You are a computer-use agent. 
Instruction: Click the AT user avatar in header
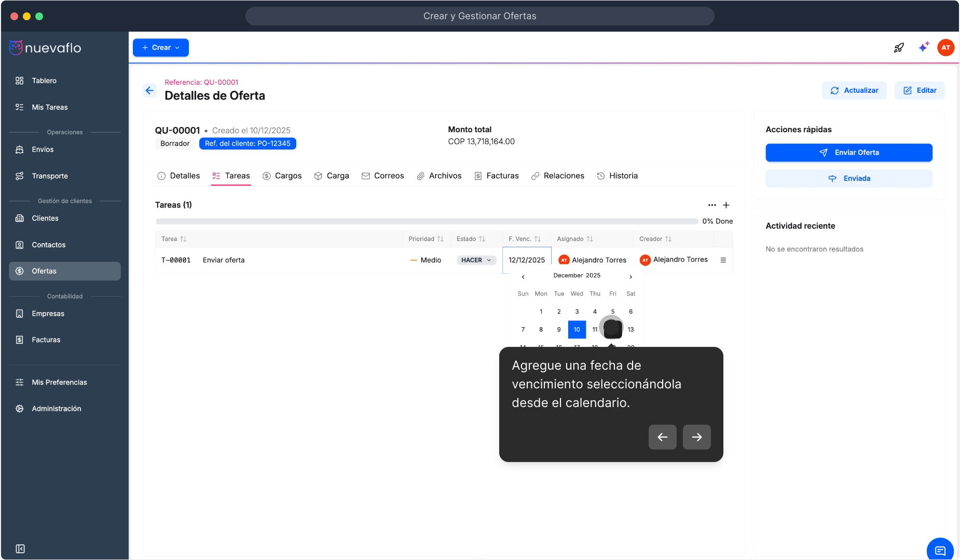[945, 48]
